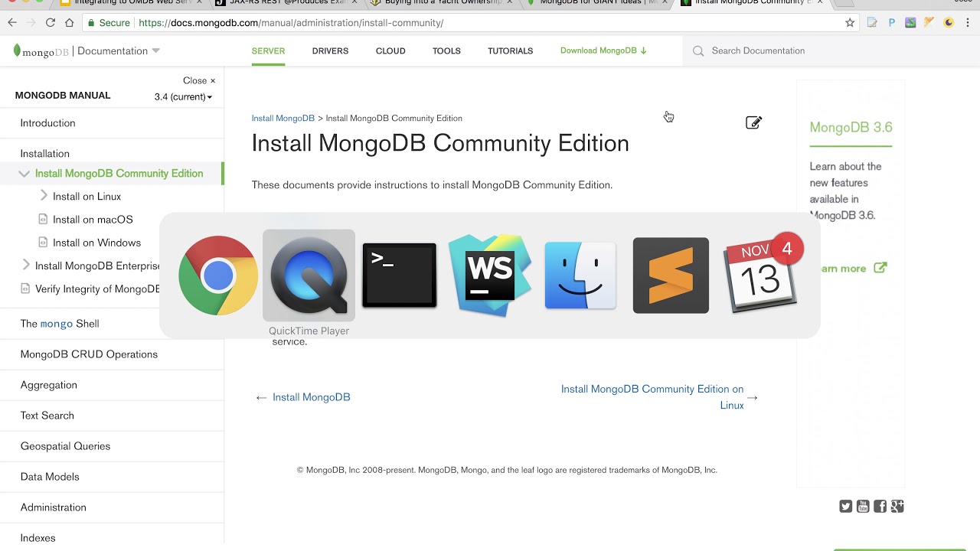Open the Install on macOS page icon
The image size is (980, 551).
tap(43, 220)
